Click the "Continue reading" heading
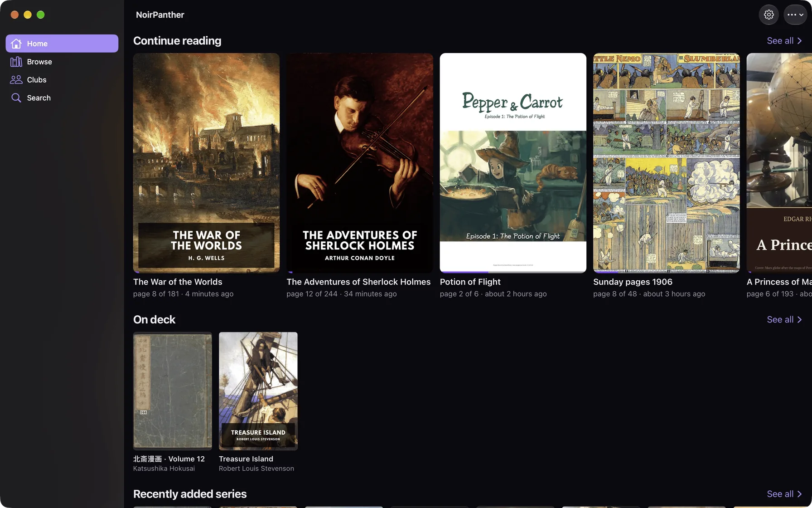The image size is (812, 508). [x=177, y=41]
